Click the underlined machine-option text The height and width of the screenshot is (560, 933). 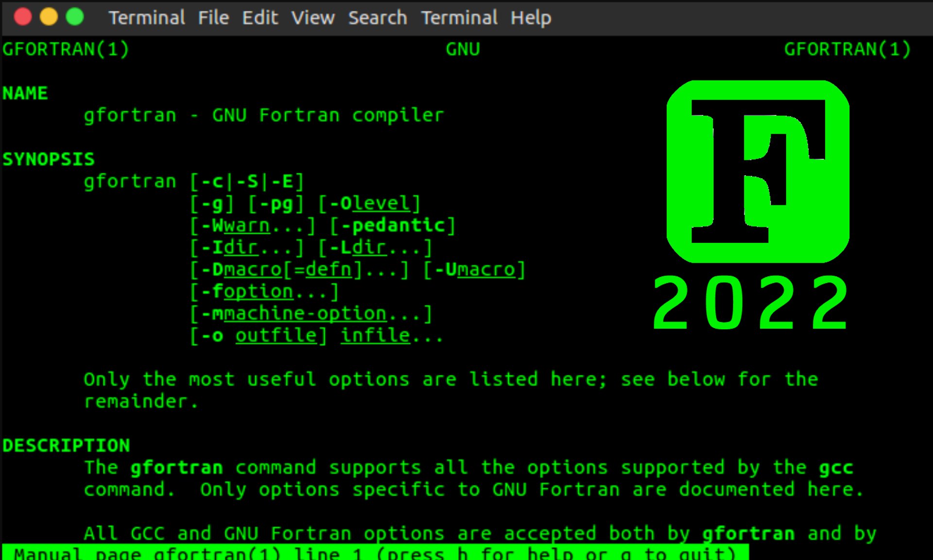305,314
